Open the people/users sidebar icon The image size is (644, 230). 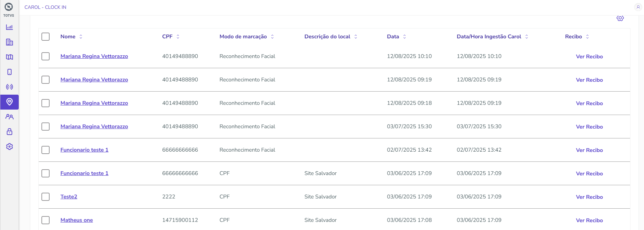pyautogui.click(x=10, y=117)
